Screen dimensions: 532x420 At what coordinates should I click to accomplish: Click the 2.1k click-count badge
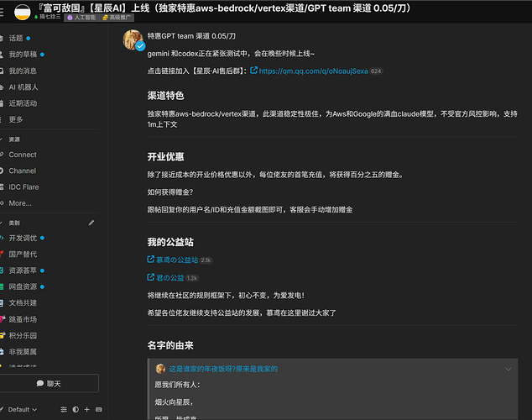click(x=206, y=260)
